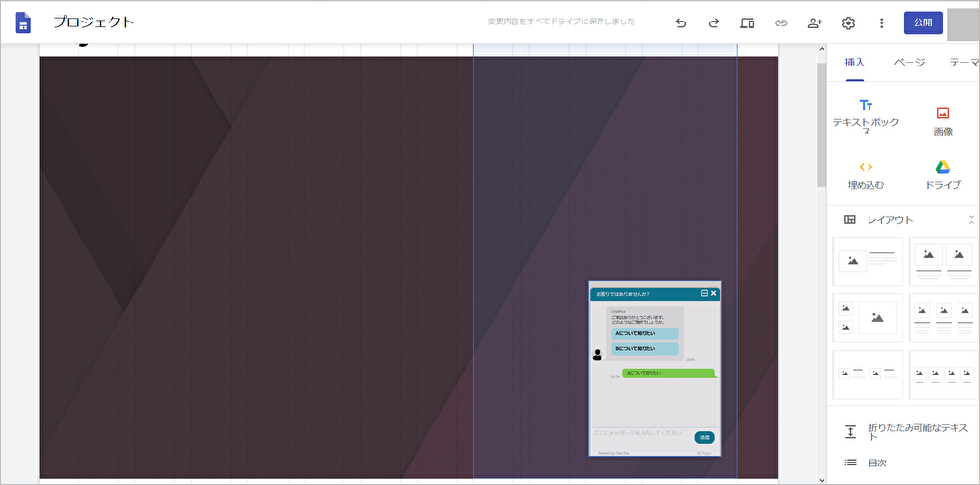The width and height of the screenshot is (980, 485).
Task: Switch to the 挿入 tab
Action: 855,63
